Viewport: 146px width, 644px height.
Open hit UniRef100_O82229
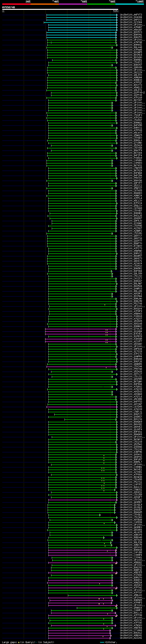(x=131, y=72)
